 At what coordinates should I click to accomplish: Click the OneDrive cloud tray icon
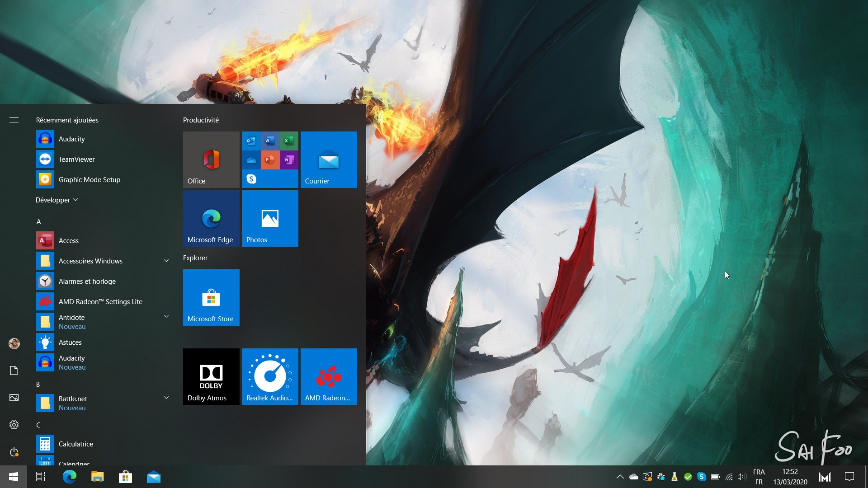pyautogui.click(x=634, y=477)
